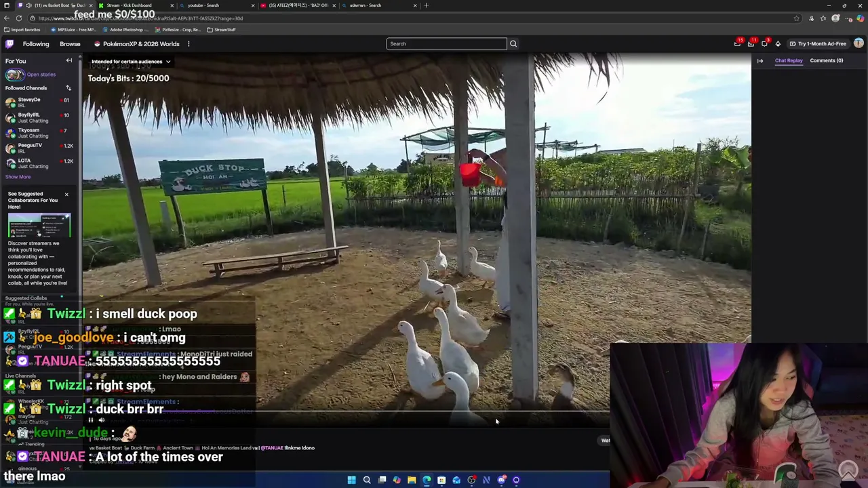The height and width of the screenshot is (488, 868).
Task: Open the Browse page
Action: [70, 44]
